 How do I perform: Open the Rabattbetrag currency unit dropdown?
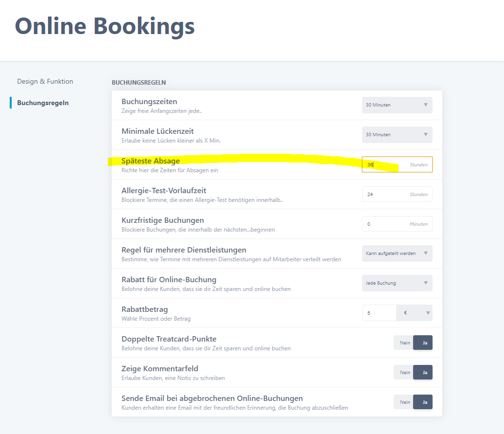coord(414,313)
